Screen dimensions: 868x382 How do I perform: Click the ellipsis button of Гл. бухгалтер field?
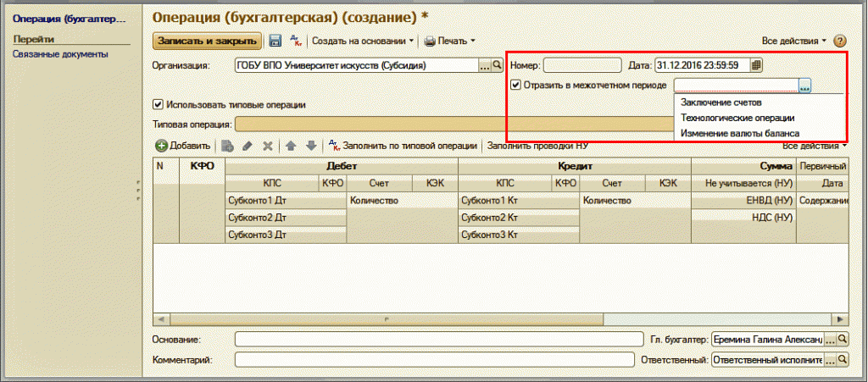[x=831, y=338]
